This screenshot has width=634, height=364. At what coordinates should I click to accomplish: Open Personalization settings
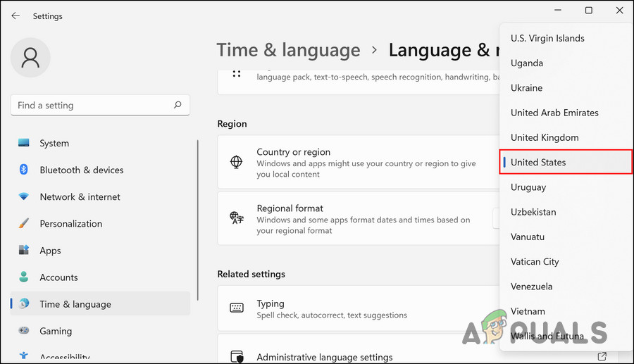(100, 224)
